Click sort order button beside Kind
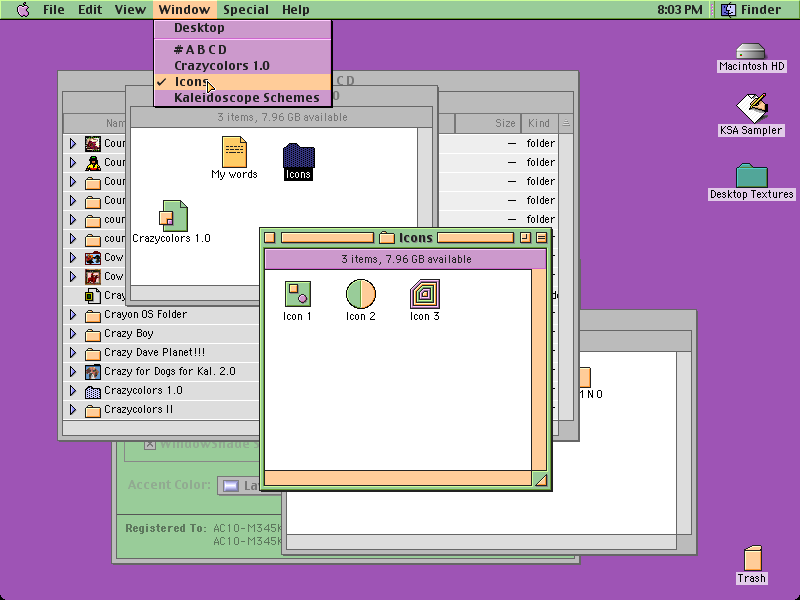This screenshot has height=600, width=800. 566,123
